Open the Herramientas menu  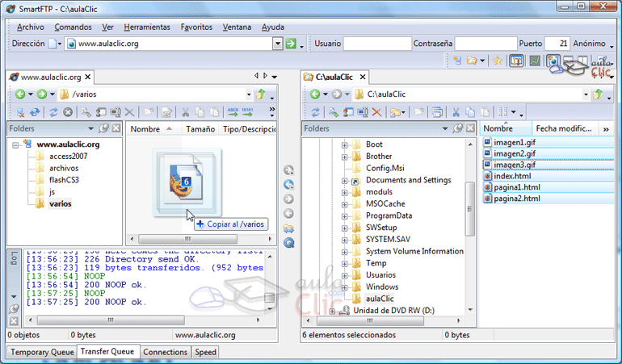(147, 27)
